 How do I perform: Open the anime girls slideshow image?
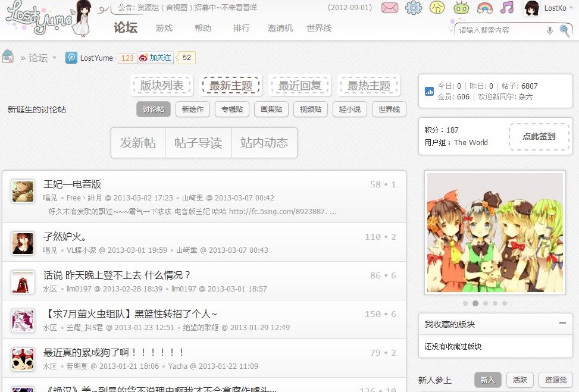point(495,233)
